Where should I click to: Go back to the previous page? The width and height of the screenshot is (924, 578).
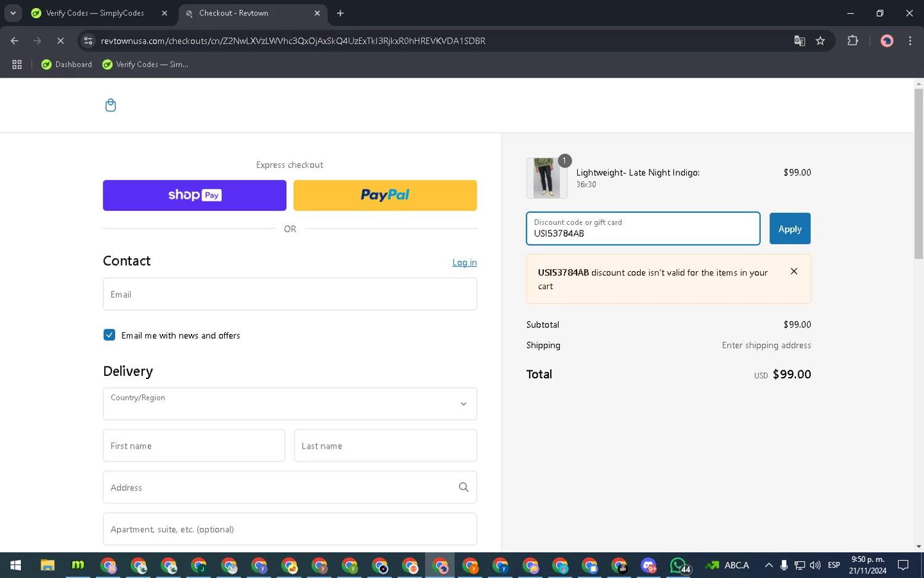[x=15, y=41]
